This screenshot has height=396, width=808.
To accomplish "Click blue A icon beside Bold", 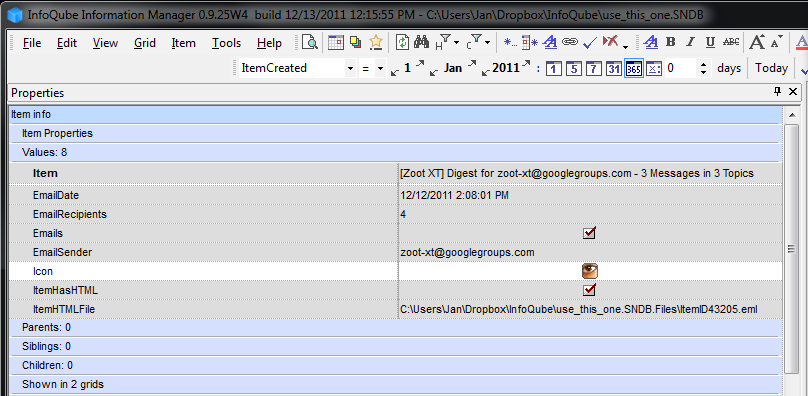I will (x=651, y=42).
